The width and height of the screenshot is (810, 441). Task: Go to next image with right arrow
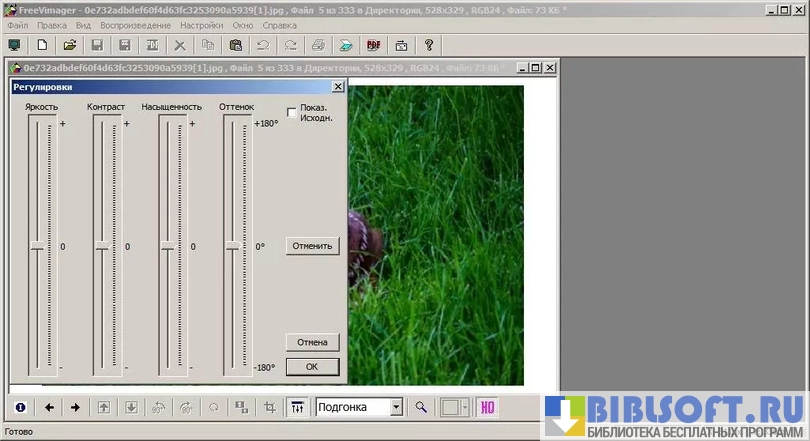pos(75,407)
